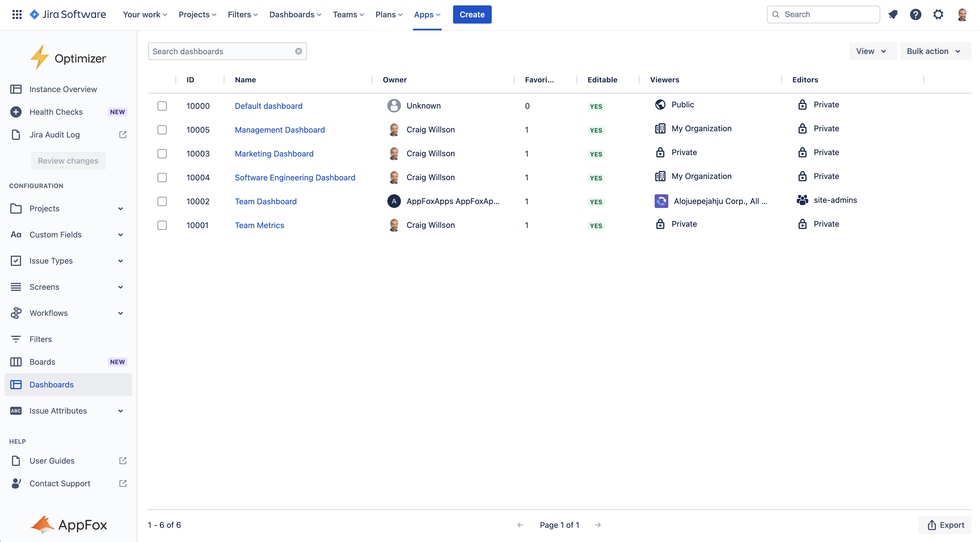Select the Team Metrics row checkbox
Image resolution: width=980 pixels, height=542 pixels.
pyautogui.click(x=162, y=225)
